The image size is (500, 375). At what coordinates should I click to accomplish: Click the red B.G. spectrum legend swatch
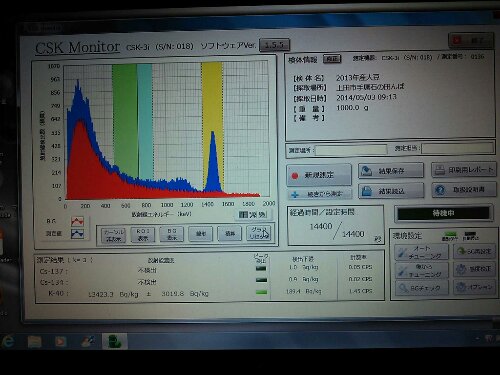pyautogui.click(x=77, y=221)
